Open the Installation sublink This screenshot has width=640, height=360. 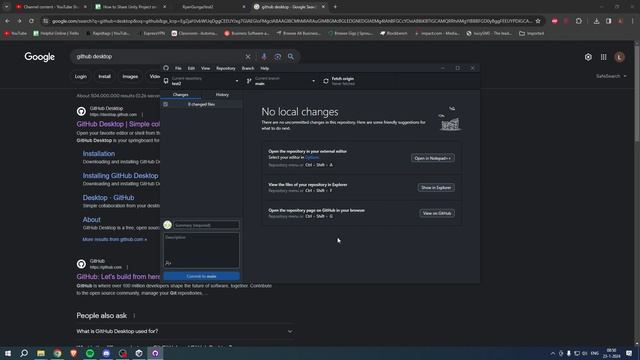(99, 154)
